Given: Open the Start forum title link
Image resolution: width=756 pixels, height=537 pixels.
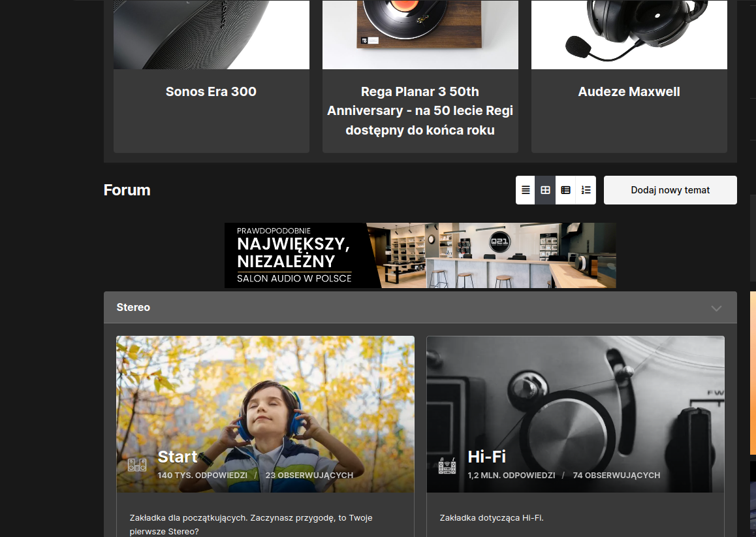Looking at the screenshot, I should pos(178,457).
